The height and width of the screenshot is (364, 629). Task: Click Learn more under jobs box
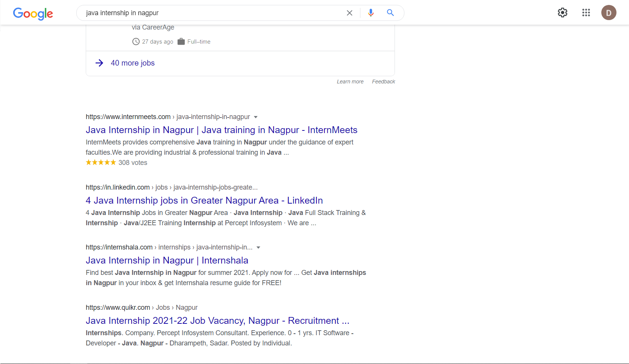350,82
